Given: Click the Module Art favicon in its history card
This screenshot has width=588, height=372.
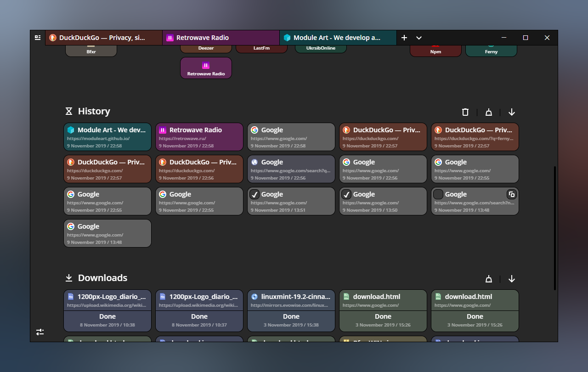Looking at the screenshot, I should [x=71, y=130].
